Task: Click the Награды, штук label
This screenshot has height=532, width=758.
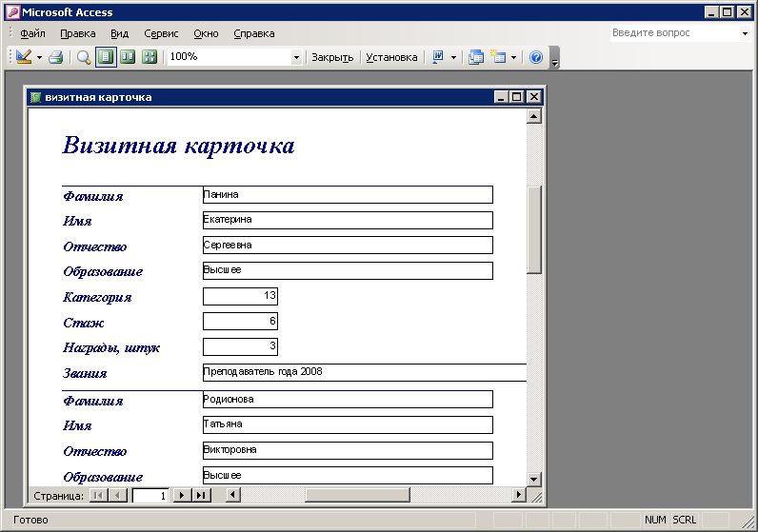Action: pos(111,348)
